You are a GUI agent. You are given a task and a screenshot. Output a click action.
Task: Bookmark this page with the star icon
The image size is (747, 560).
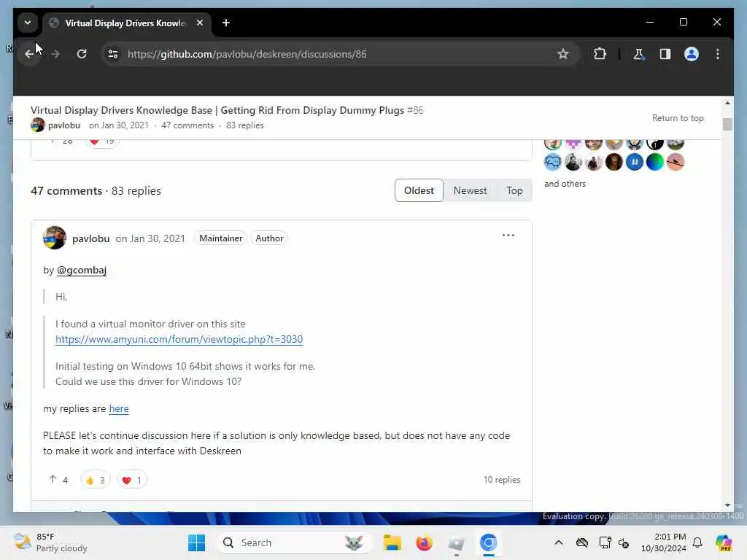pos(562,54)
